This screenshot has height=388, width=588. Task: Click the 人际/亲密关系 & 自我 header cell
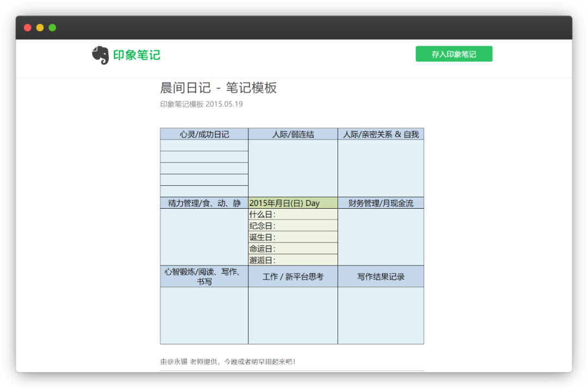pos(381,134)
